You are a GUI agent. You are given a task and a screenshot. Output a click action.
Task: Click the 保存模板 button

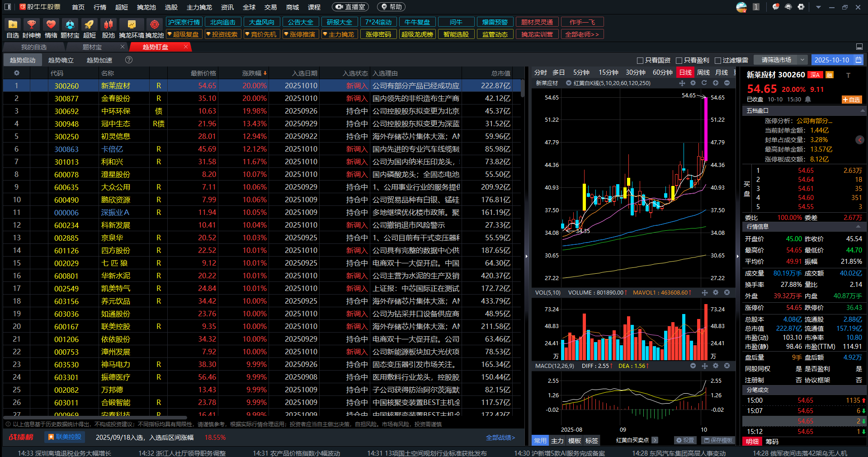718,440
